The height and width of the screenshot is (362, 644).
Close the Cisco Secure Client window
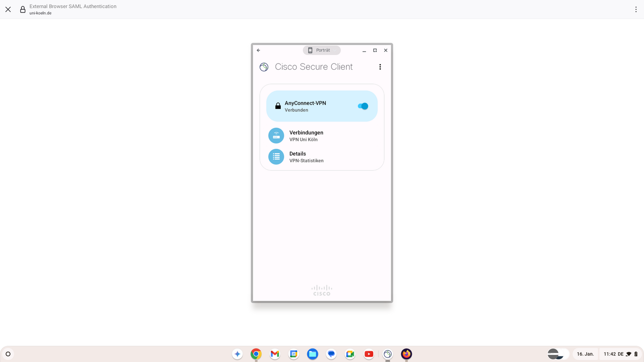pos(386,51)
